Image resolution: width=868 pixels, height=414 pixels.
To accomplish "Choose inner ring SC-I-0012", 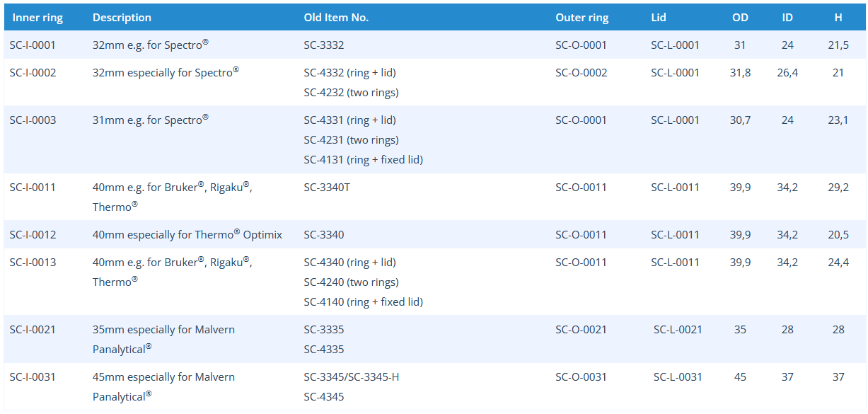I will (33, 235).
